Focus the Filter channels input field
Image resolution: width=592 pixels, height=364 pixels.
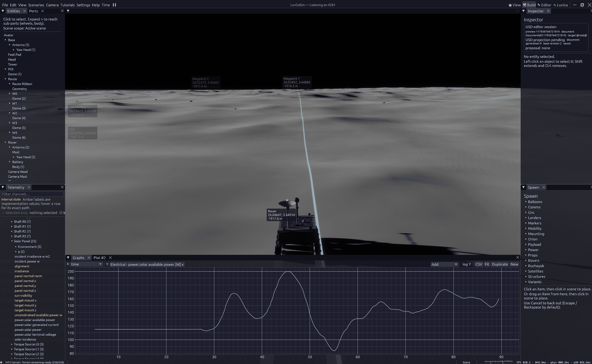(x=32, y=194)
